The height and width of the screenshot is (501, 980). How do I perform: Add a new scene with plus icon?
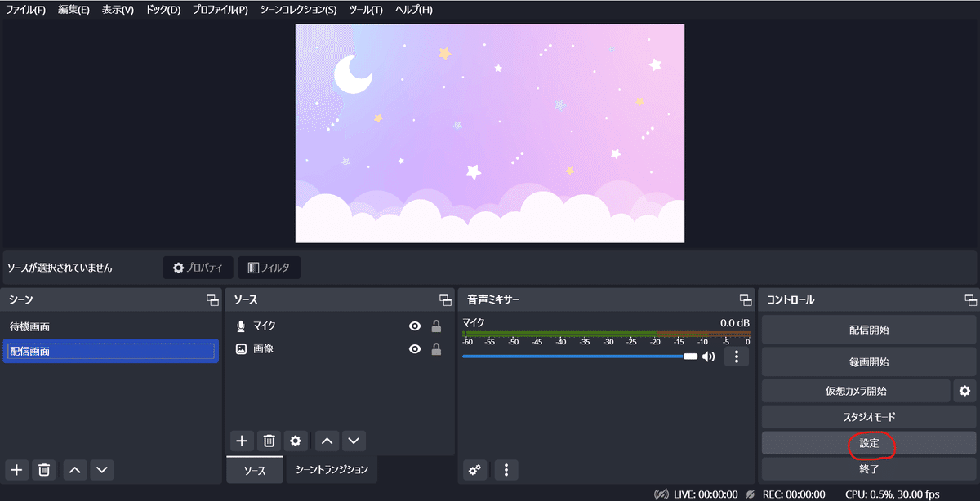point(17,469)
